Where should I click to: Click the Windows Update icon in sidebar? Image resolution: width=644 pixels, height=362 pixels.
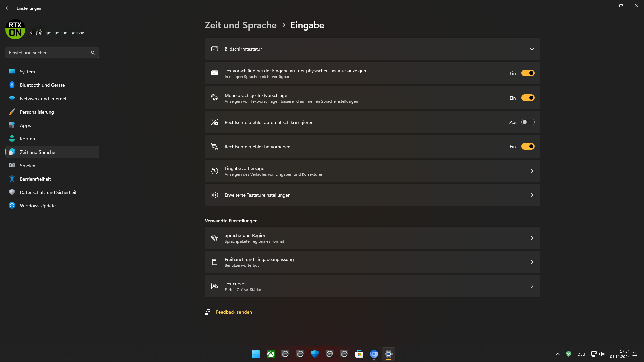pyautogui.click(x=12, y=205)
